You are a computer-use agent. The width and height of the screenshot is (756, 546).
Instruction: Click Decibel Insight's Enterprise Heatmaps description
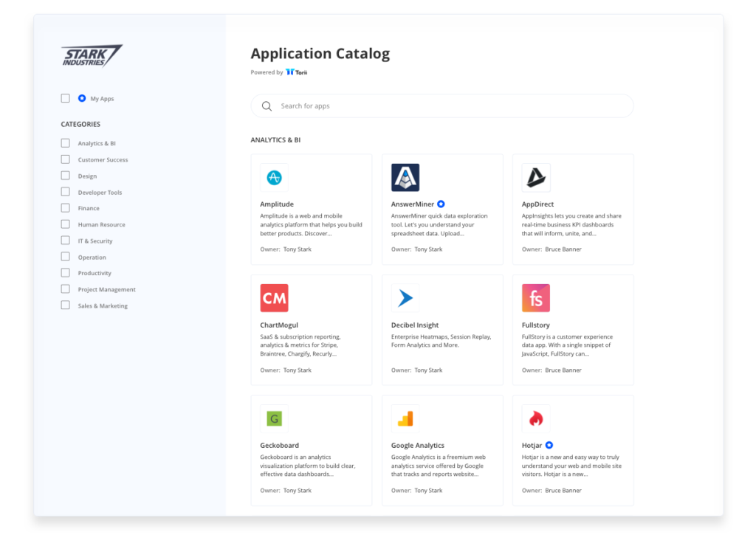click(441, 341)
